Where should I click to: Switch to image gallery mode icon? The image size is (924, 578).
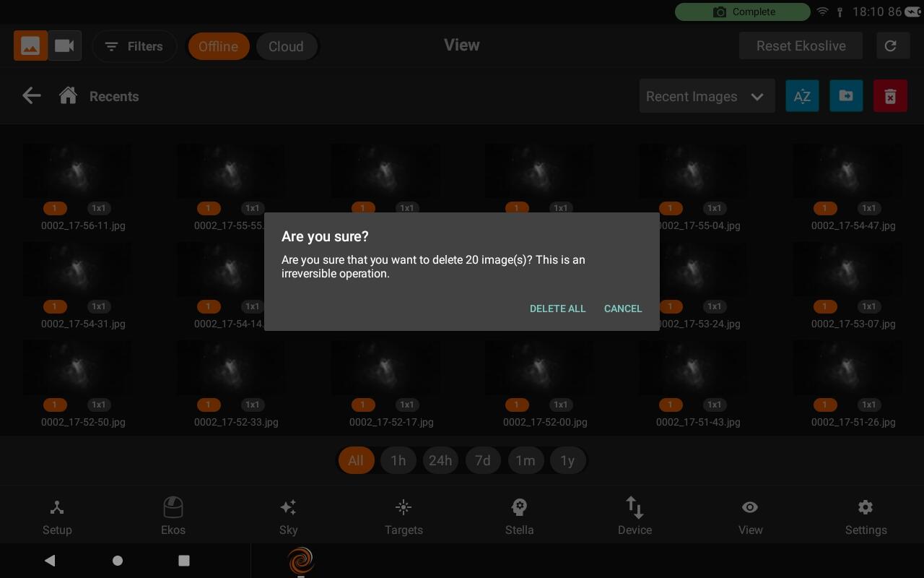(30, 46)
